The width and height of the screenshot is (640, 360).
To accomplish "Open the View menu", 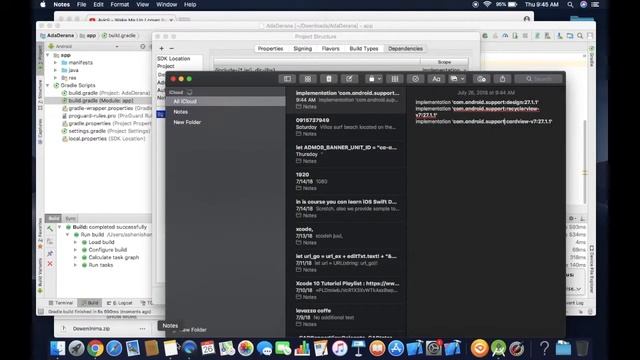I will [x=142, y=4].
